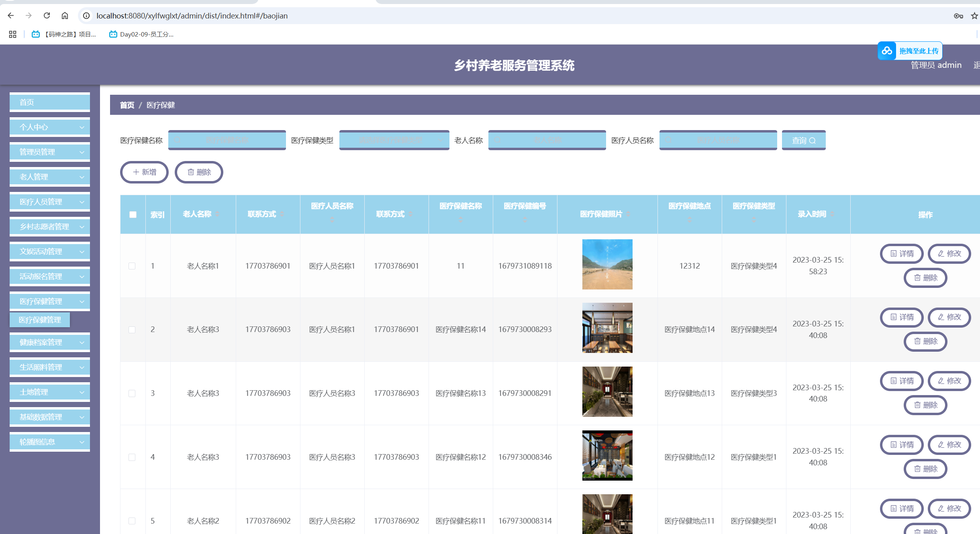Expand 老人管理 sidebar menu
This screenshot has height=534, width=980.
pyautogui.click(x=50, y=177)
